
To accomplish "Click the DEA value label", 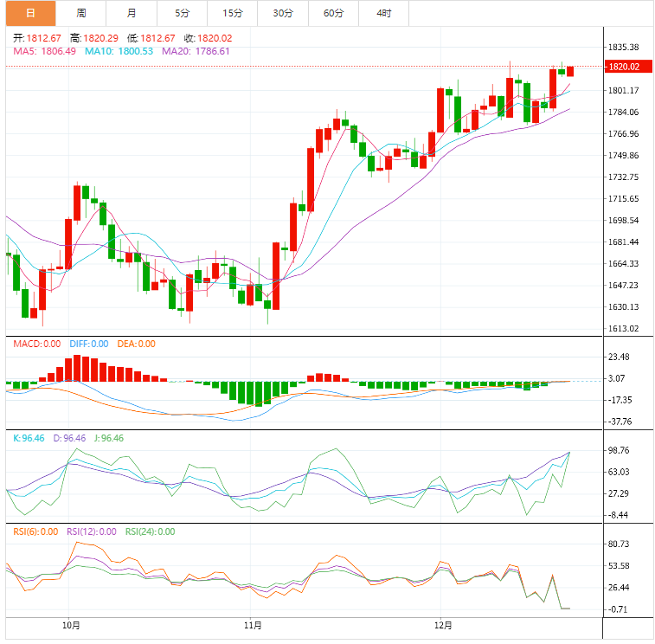I will pyautogui.click(x=136, y=344).
